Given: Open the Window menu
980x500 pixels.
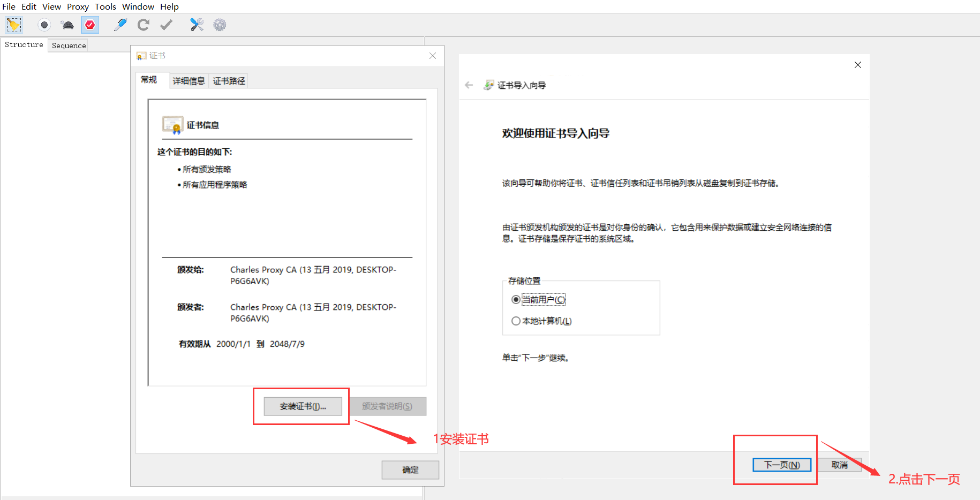Looking at the screenshot, I should (138, 6).
